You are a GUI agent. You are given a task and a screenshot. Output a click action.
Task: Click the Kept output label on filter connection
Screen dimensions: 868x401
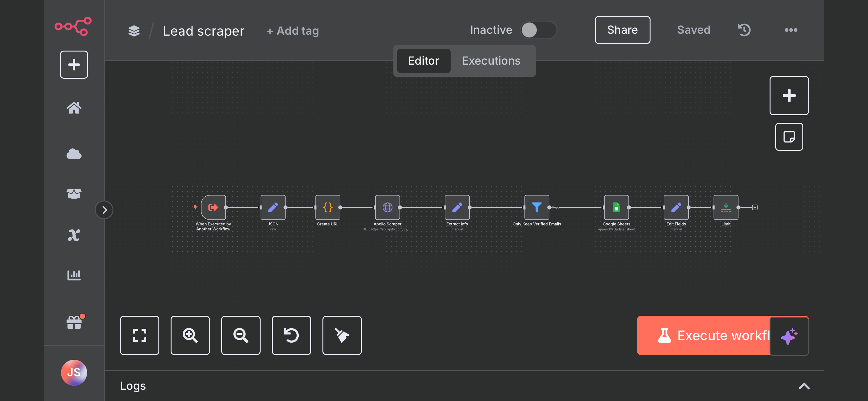tap(555, 207)
